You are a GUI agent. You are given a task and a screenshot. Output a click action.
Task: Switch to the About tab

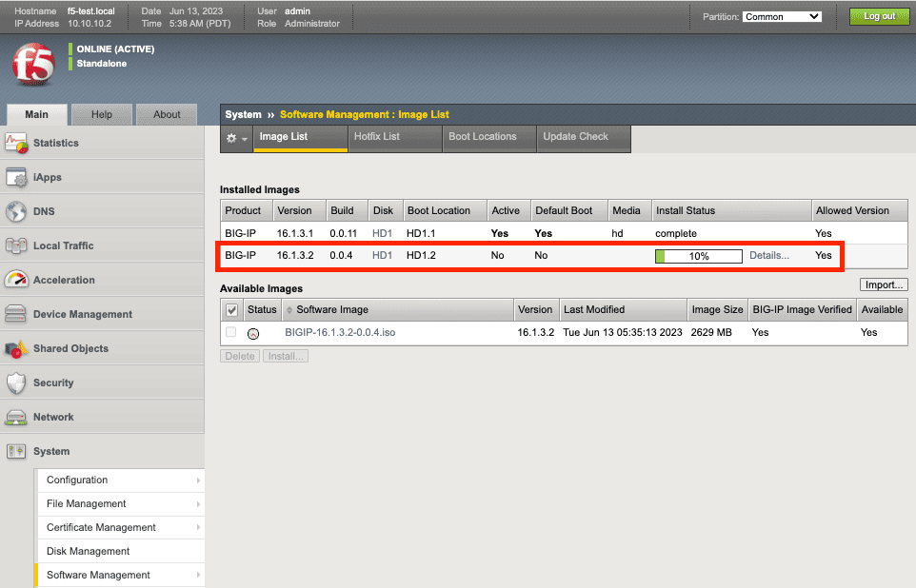coord(167,114)
